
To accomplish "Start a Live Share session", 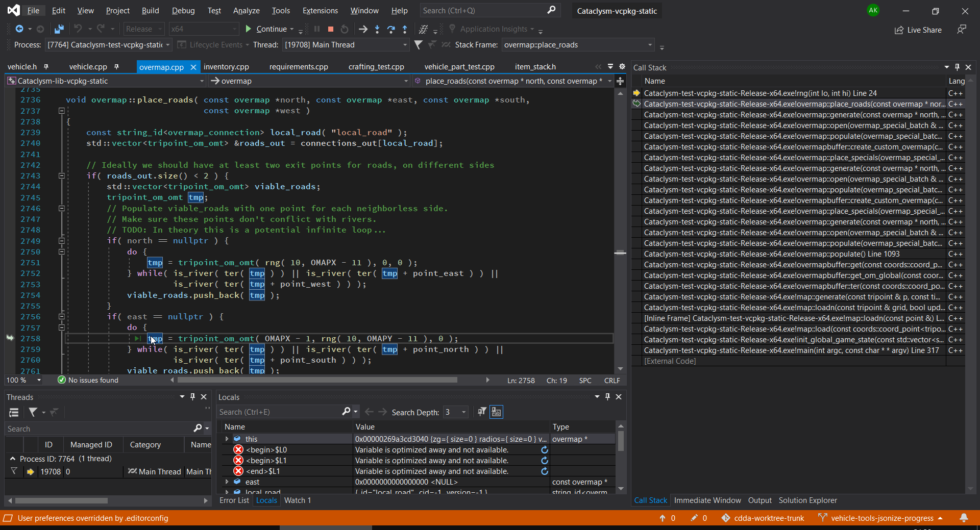I will point(918,30).
